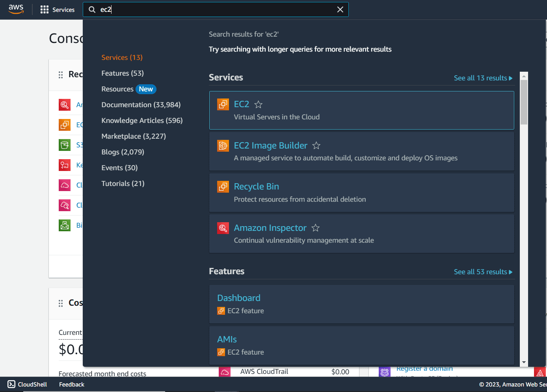The image size is (547, 392).
Task: Click the Amazon Inspector red icon
Action: (223, 228)
